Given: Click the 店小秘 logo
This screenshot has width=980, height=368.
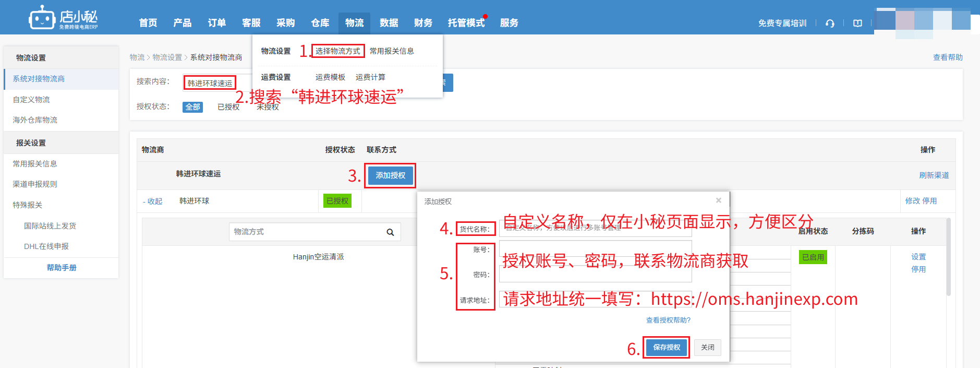Looking at the screenshot, I should pyautogui.click(x=63, y=18).
